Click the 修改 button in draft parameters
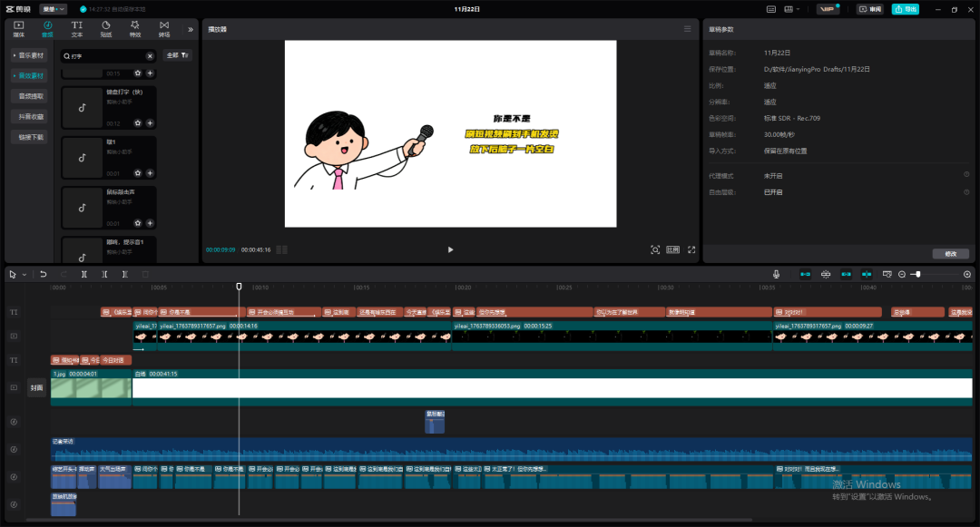 [950, 254]
